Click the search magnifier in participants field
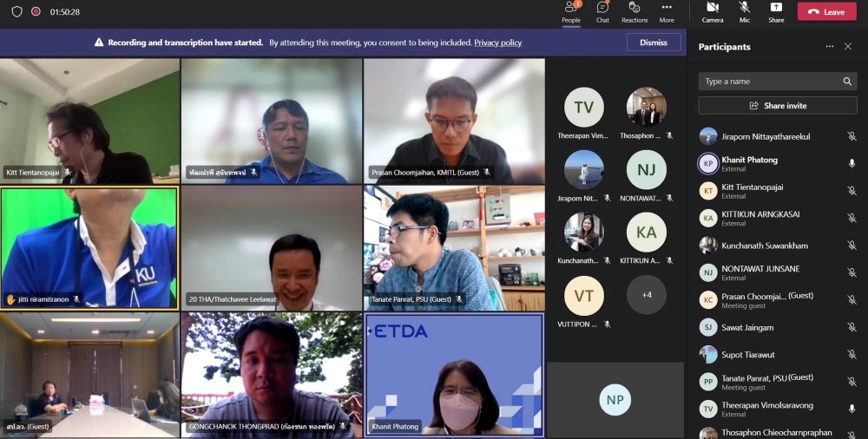 (x=847, y=82)
